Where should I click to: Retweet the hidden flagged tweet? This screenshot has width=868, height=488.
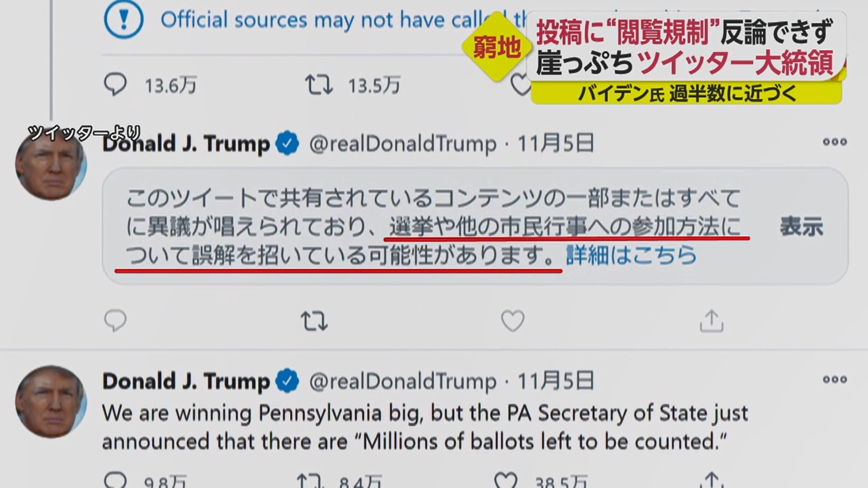tap(314, 321)
